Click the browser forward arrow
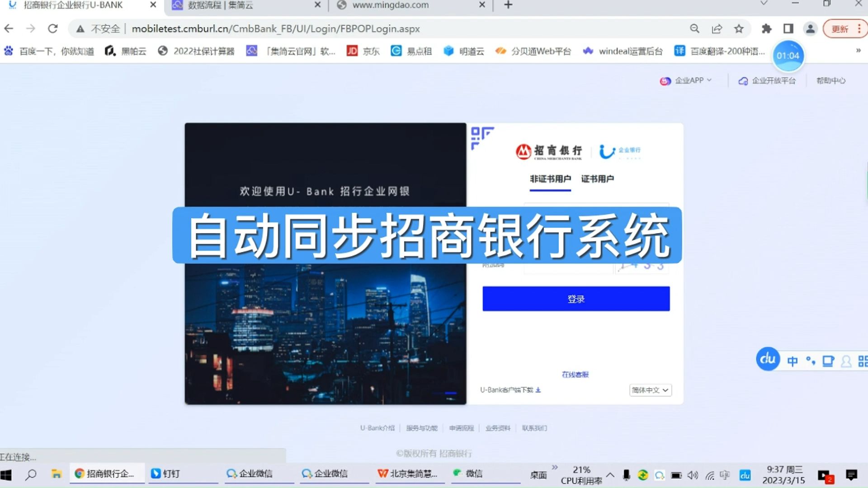 [30, 29]
